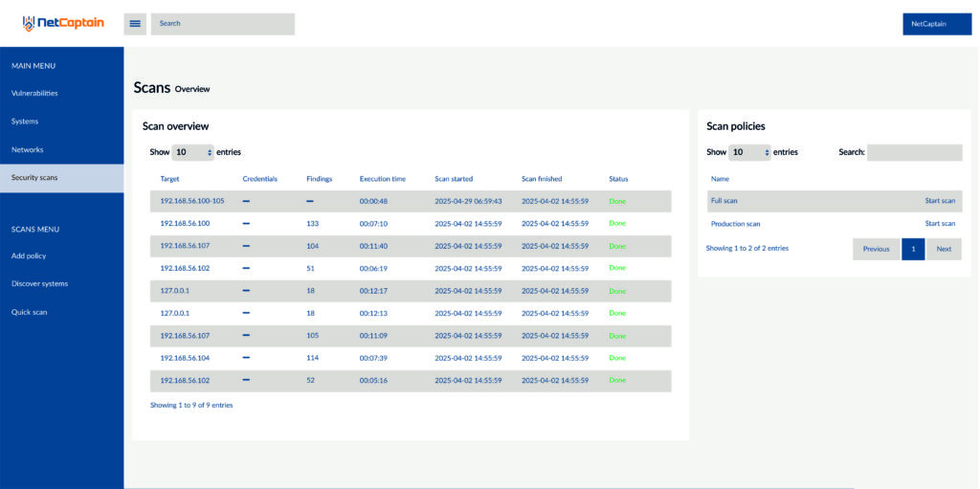Click execution time 00:06:19

(x=374, y=268)
